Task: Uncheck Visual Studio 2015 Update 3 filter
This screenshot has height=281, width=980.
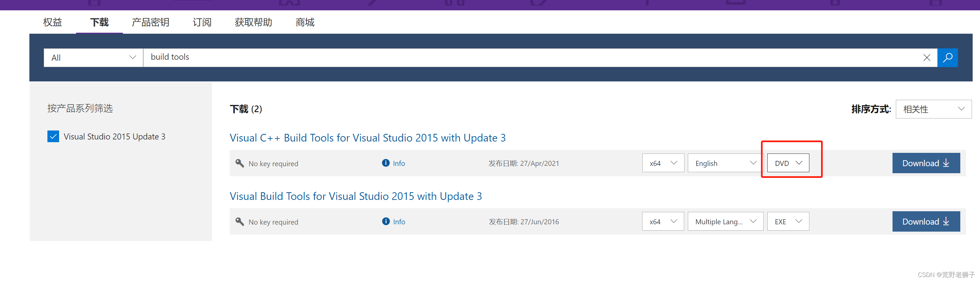Action: coord(53,136)
